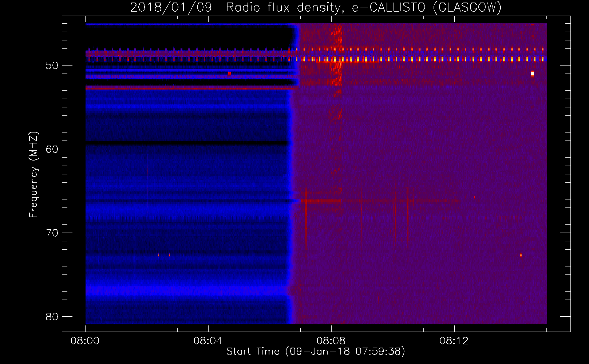
Task: Click the small red spot near 51 MHz around 08:04
Action: click(x=229, y=74)
